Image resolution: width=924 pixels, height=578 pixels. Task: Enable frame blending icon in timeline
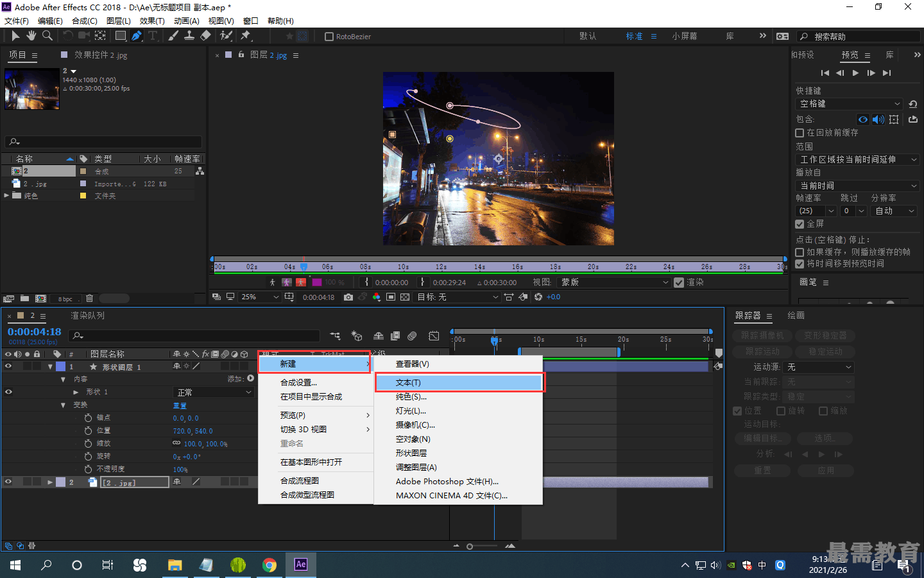click(x=395, y=336)
